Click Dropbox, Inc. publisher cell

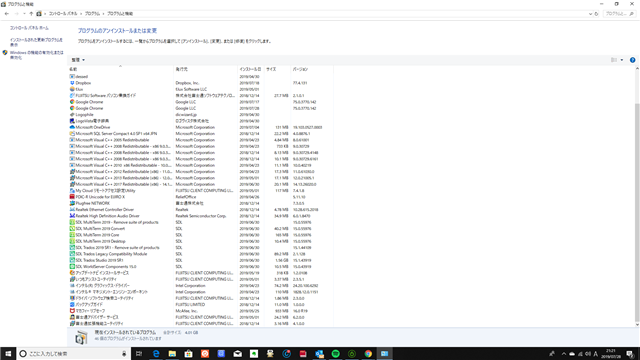pos(187,83)
